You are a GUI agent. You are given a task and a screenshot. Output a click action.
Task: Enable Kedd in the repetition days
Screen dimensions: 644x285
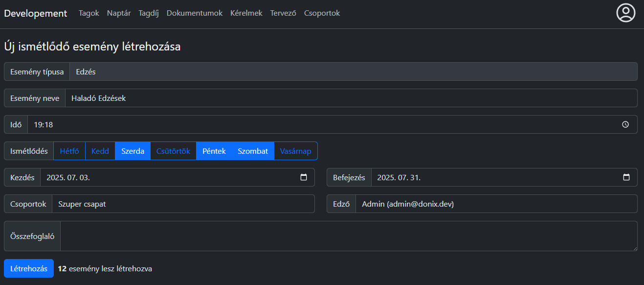pyautogui.click(x=100, y=151)
